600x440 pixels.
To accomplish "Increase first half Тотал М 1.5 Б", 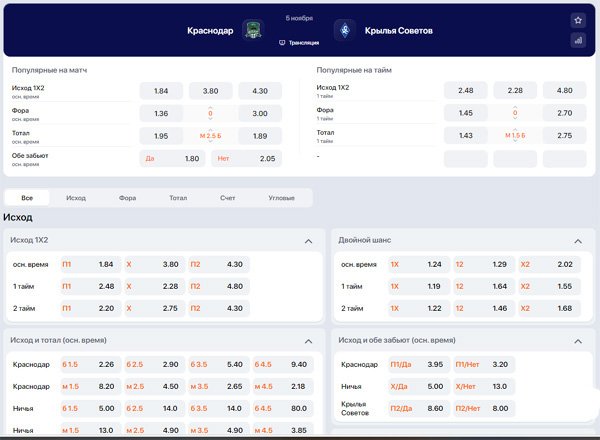I will pyautogui.click(x=515, y=130).
